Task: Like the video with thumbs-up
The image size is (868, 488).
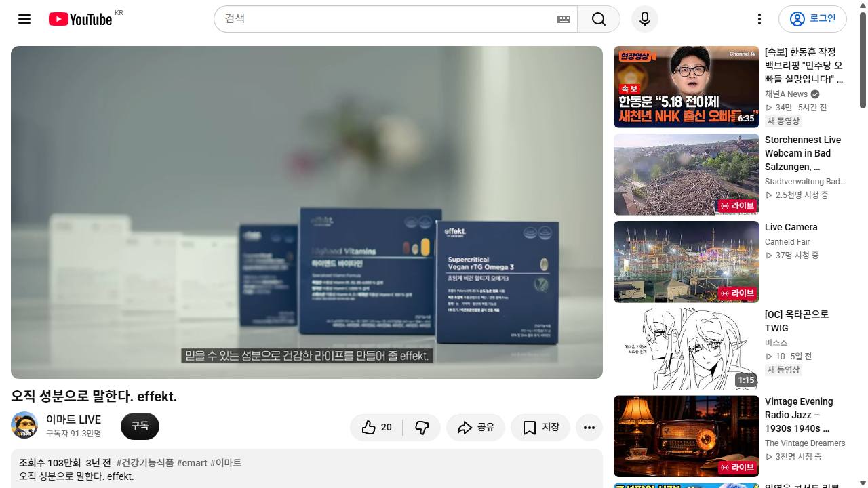Action: pos(376,427)
